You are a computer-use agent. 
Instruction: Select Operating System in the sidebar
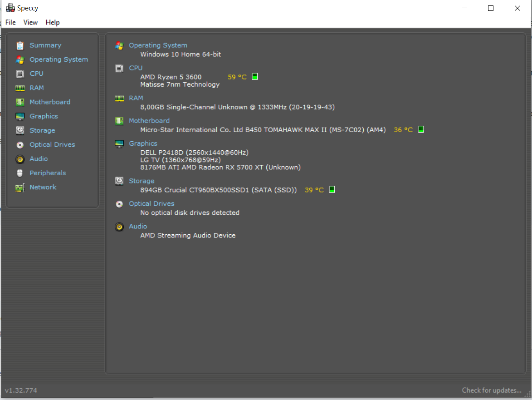click(59, 59)
